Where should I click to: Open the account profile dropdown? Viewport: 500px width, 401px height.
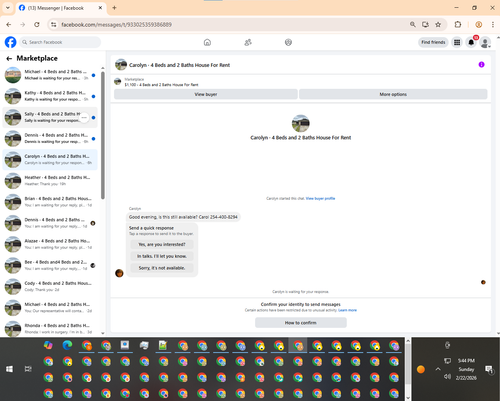pos(485,42)
